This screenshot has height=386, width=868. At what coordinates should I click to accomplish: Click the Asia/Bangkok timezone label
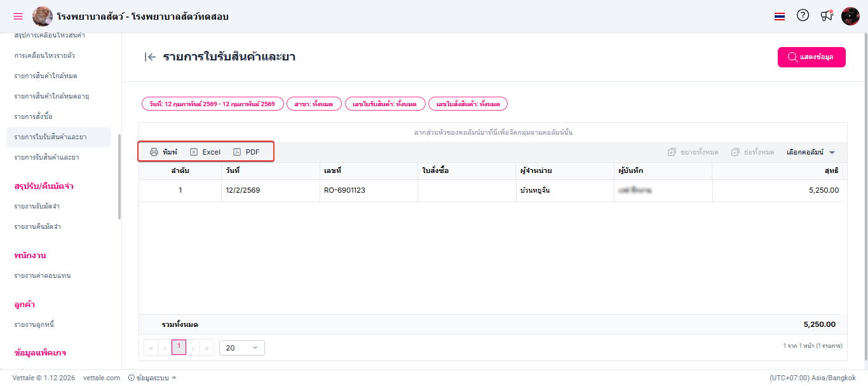pyautogui.click(x=813, y=378)
